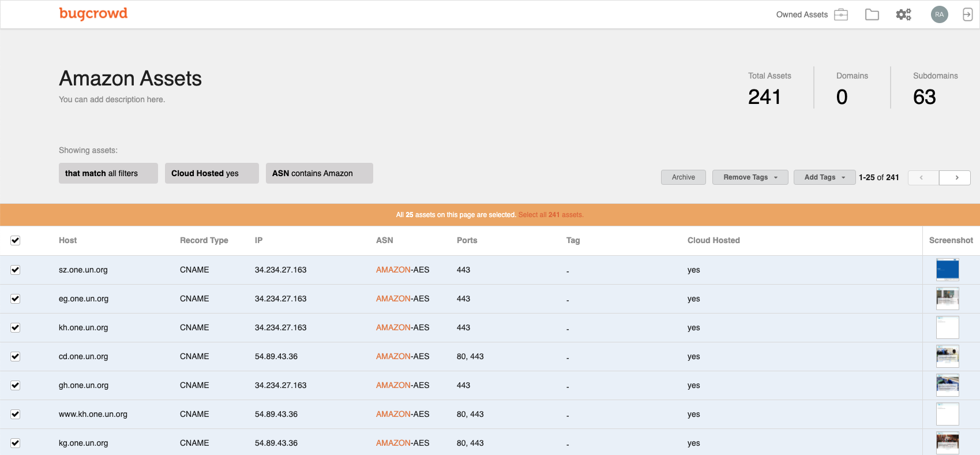Click host name sz.one.un.org

(83, 270)
